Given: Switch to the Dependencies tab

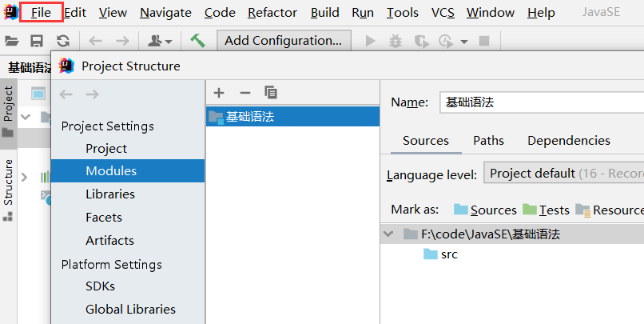Looking at the screenshot, I should pos(568,141).
